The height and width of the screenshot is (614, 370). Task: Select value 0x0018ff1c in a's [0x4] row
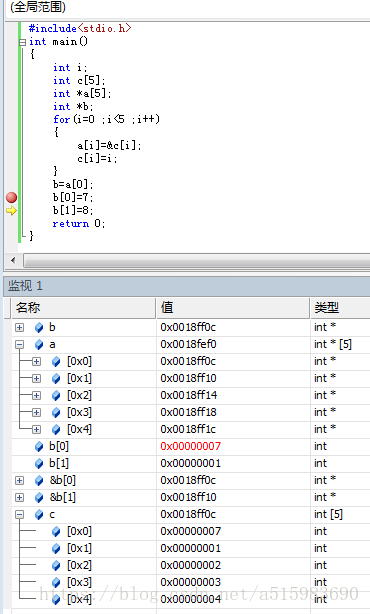click(188, 430)
